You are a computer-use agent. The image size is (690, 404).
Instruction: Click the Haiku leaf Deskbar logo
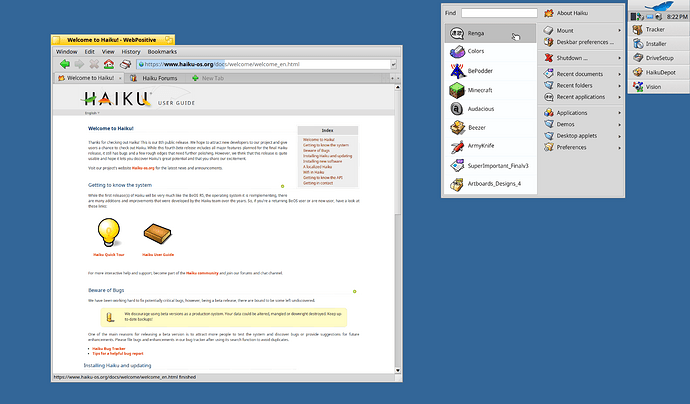click(x=659, y=6)
